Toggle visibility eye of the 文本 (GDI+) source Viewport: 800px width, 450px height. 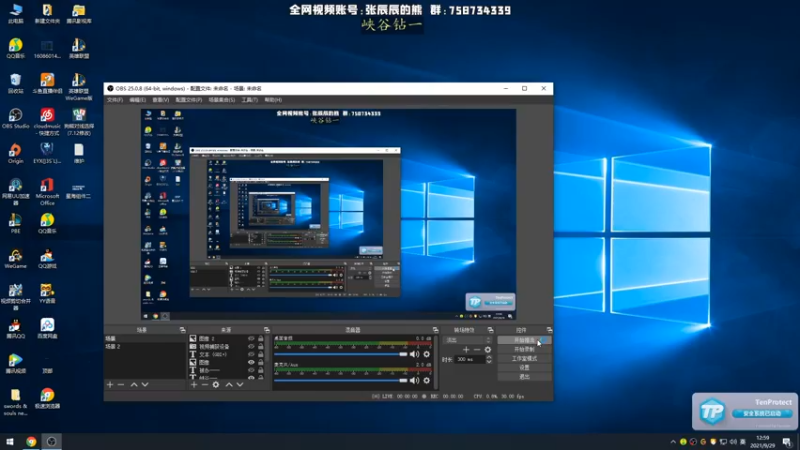point(251,354)
